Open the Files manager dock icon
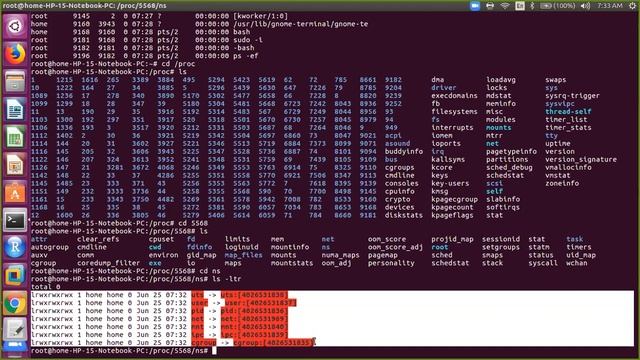Image resolution: width=640 pixels, height=360 pixels. [x=15, y=82]
